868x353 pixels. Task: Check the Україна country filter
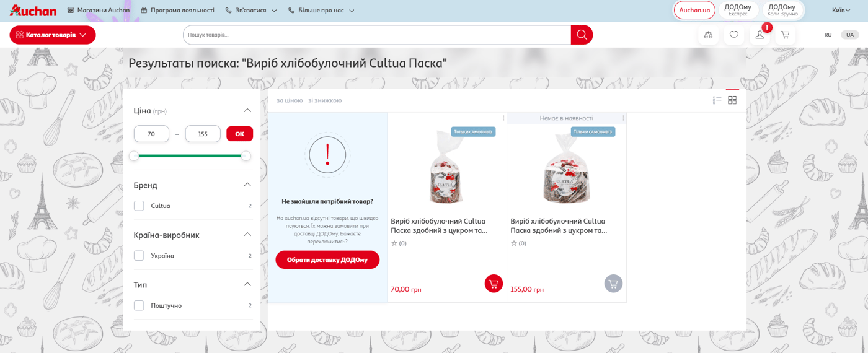coord(139,256)
